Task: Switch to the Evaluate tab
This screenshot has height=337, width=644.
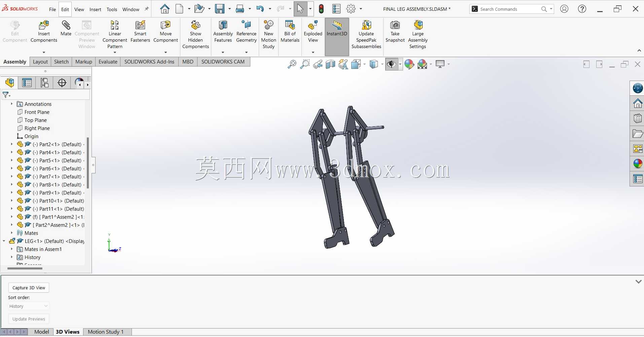Action: click(x=108, y=62)
